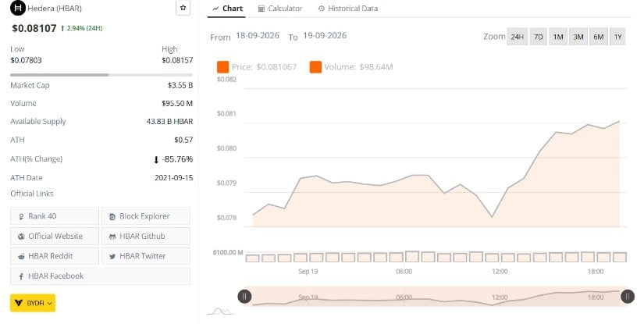Open the HBAR Twitter link
The width and height of the screenshot is (644, 324).
pyautogui.click(x=146, y=256)
